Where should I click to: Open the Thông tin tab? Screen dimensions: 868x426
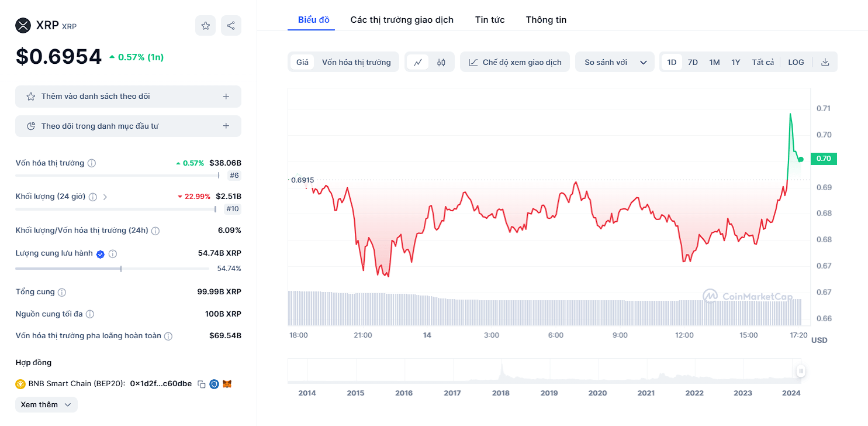coord(546,19)
